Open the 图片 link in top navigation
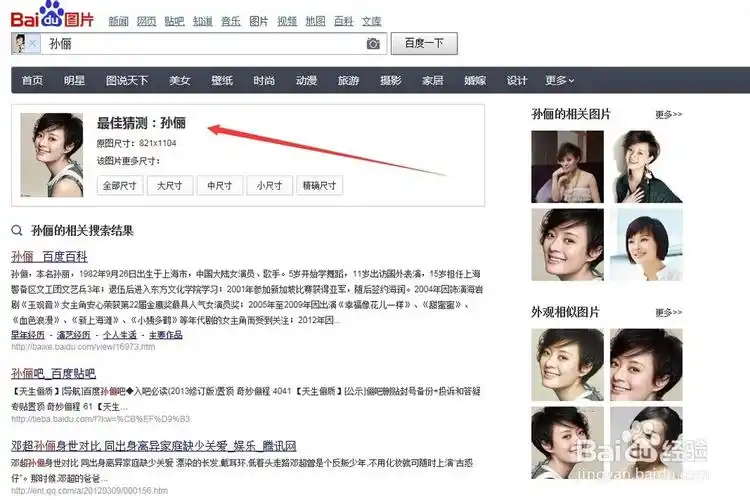The image size is (750, 500). (259, 21)
